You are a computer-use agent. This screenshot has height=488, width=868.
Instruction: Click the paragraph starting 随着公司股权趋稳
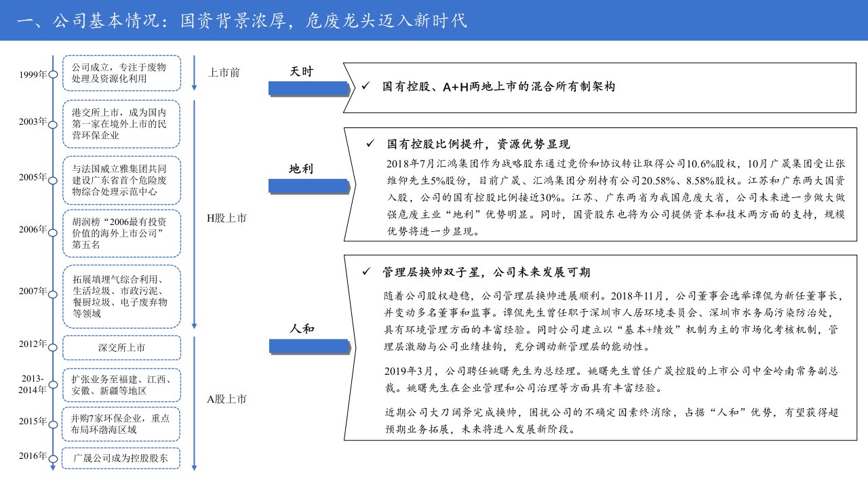[612, 322]
